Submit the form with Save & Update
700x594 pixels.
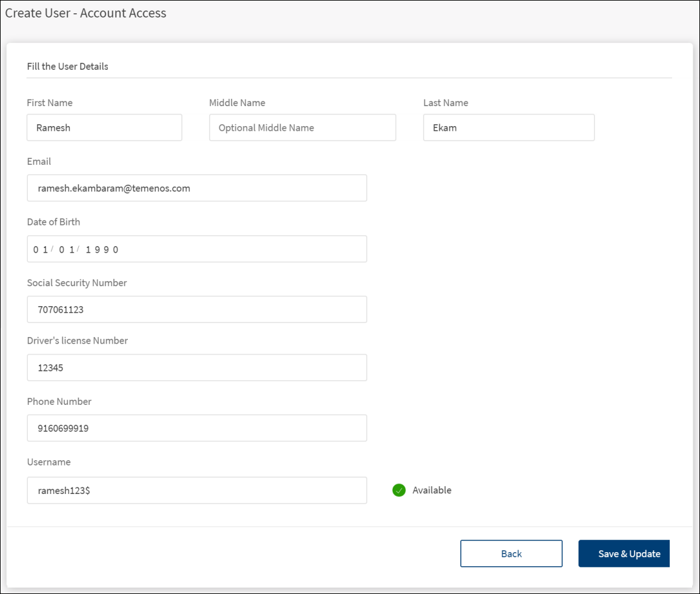[x=624, y=553]
